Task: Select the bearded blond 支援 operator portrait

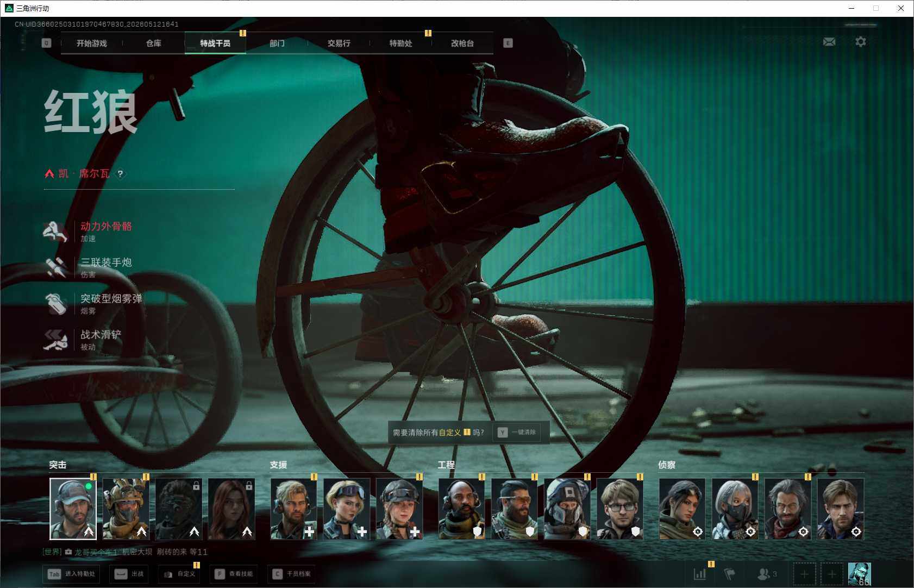Action: pos(293,509)
